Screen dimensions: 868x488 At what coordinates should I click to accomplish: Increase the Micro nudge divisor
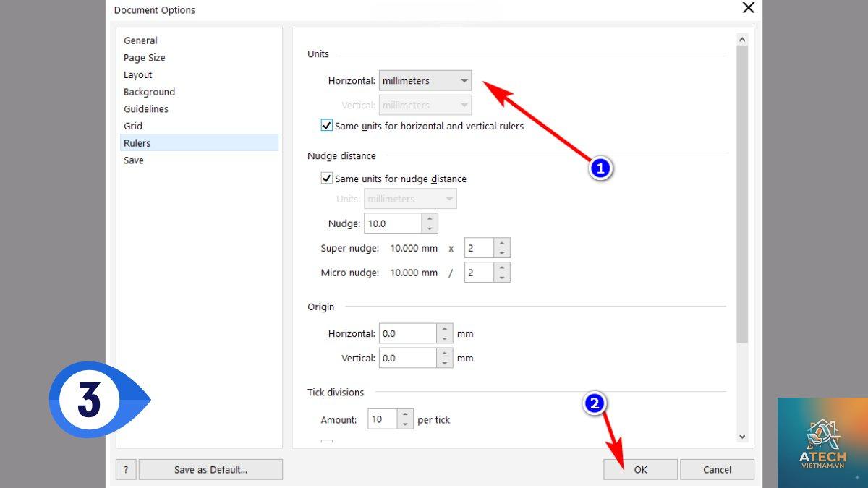502,267
